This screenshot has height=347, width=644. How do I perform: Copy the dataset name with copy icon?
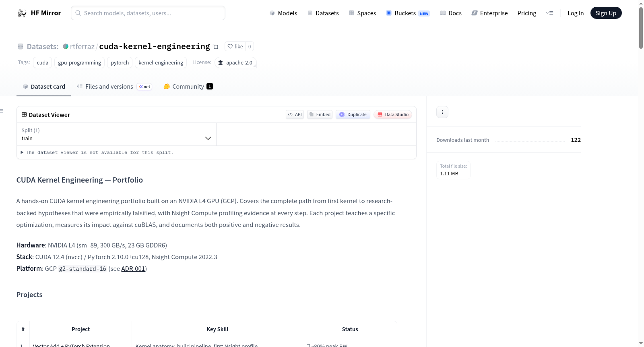coord(215,46)
